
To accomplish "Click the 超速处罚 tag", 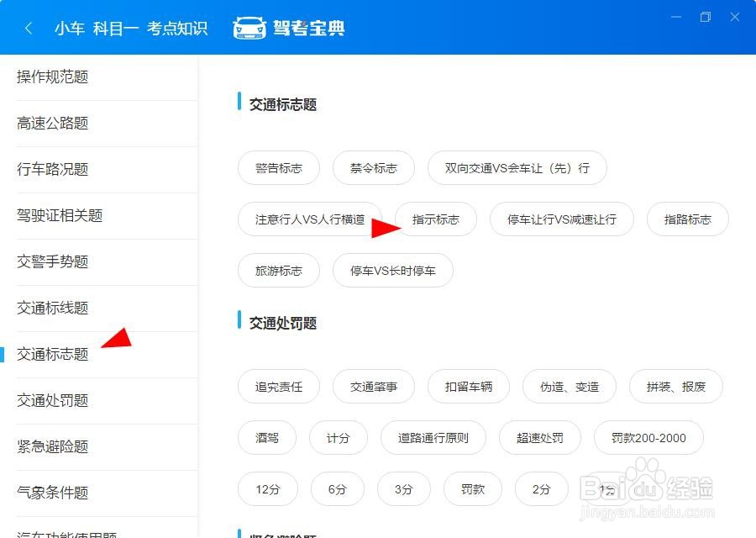I will coord(540,438).
